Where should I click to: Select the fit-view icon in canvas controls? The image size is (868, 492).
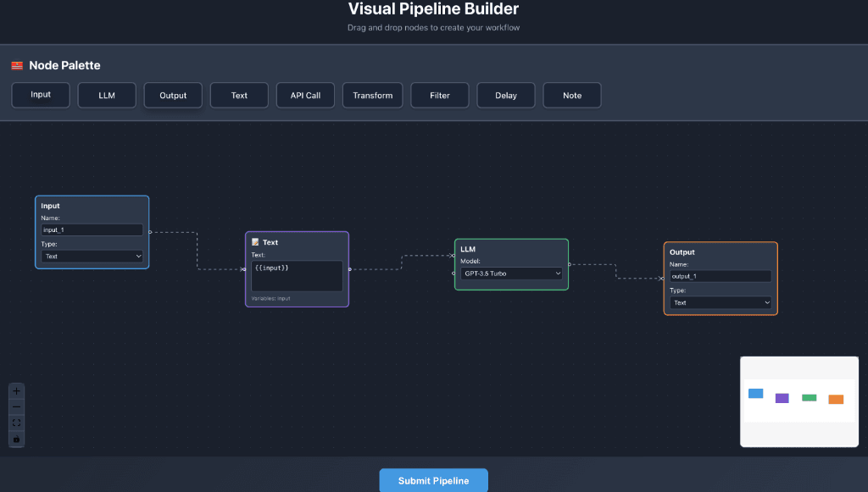click(15, 423)
